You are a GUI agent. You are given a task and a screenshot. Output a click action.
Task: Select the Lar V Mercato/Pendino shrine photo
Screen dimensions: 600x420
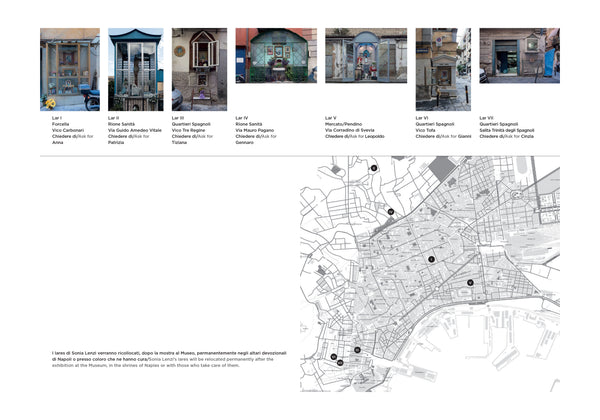tap(365, 55)
